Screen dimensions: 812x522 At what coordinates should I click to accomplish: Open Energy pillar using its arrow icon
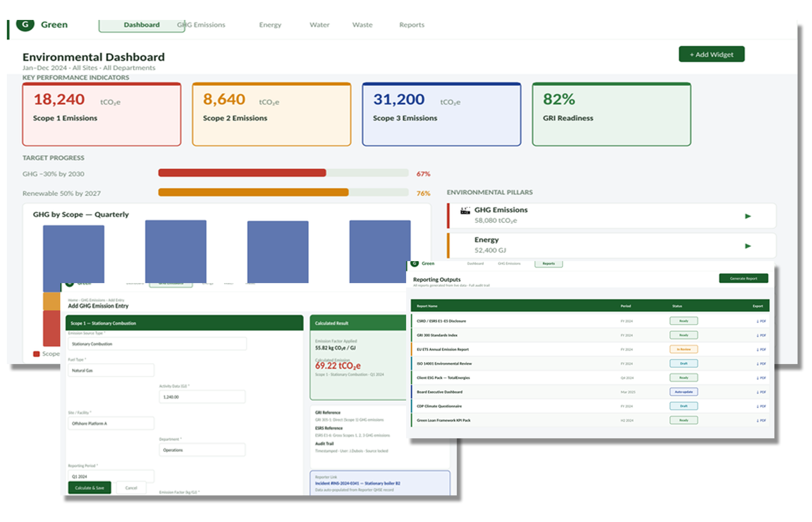coord(748,246)
